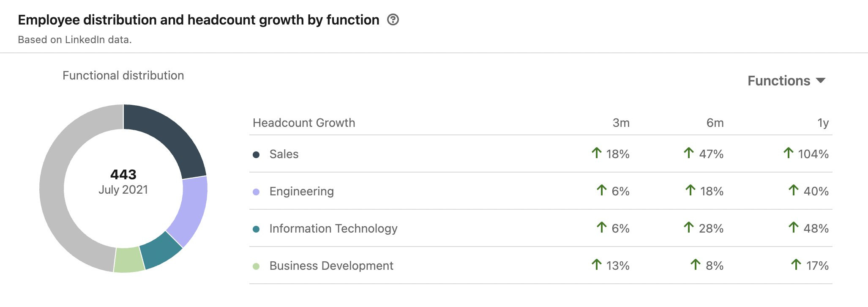Click the Engineering legend dot
868x307 pixels.
click(256, 192)
